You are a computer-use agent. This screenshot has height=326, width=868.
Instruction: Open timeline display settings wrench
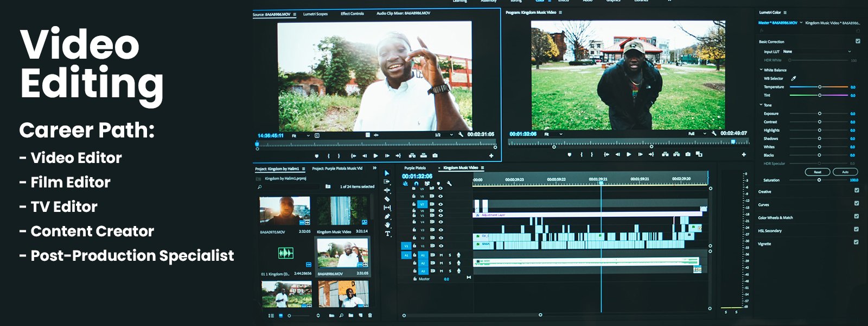[x=449, y=183]
